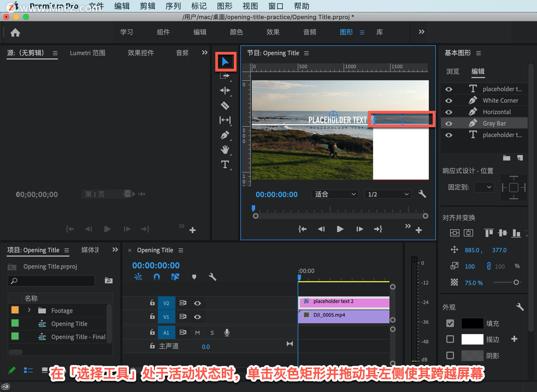This screenshot has height=392, width=537.
Task: Open playback resolution 1/2 dropdown
Action: [x=388, y=194]
